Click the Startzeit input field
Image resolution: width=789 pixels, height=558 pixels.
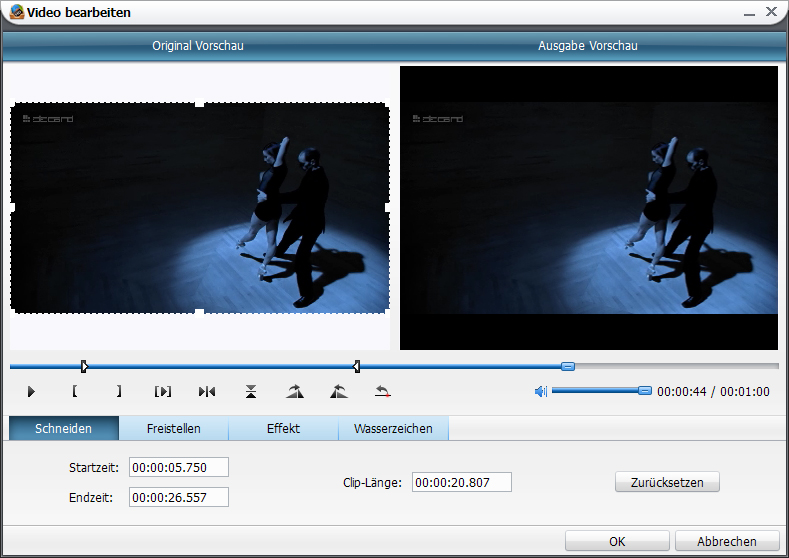pyautogui.click(x=179, y=468)
